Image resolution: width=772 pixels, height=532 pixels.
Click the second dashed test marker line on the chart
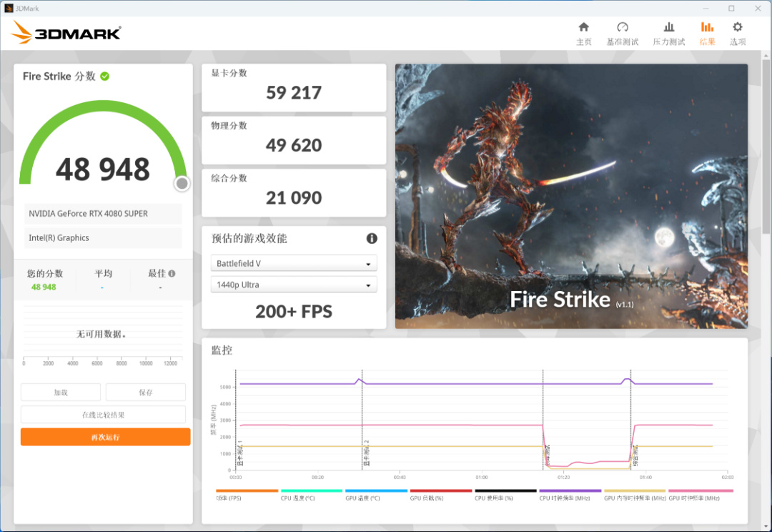[362, 420]
